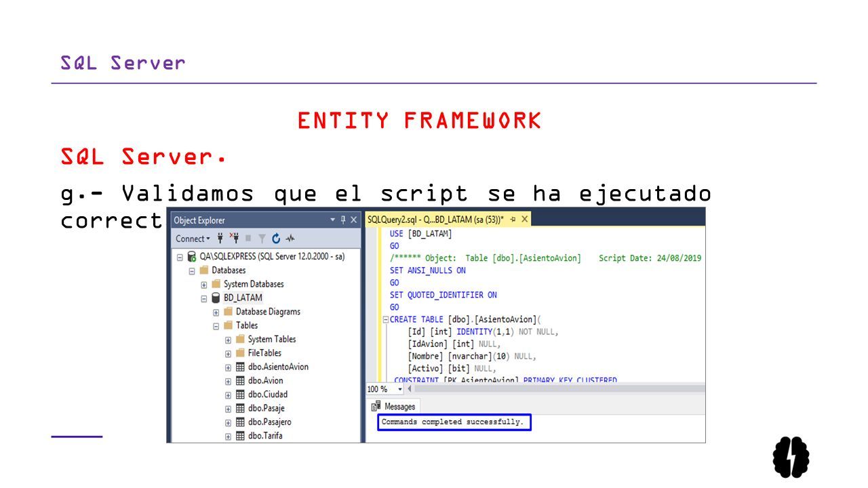Open the Connect dropdown in Object Explorer
The height and width of the screenshot is (488, 868).
tap(193, 239)
